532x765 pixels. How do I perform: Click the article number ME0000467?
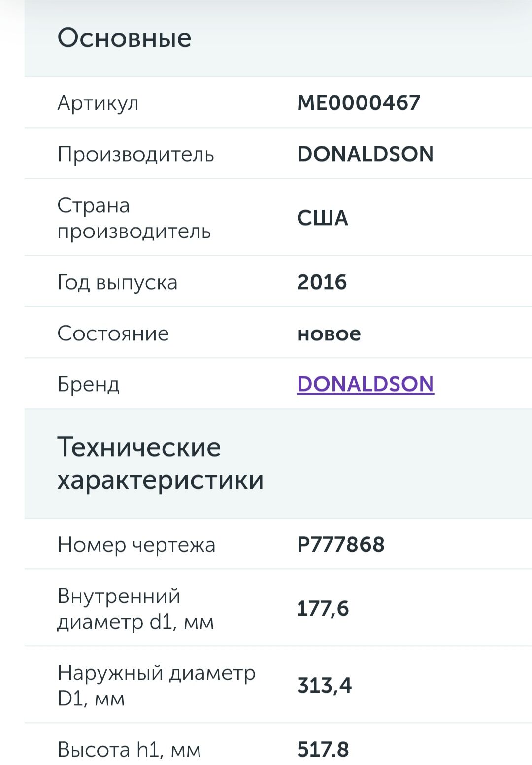(359, 102)
